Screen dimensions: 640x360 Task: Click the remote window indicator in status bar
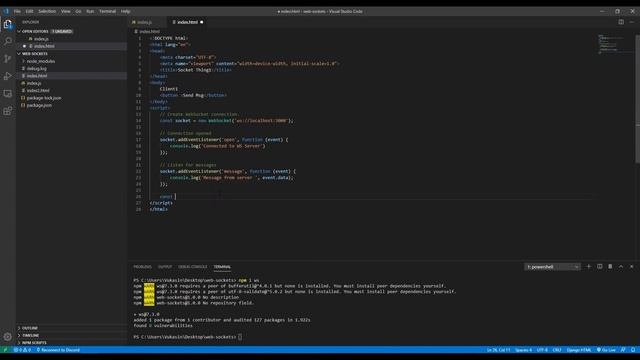click(x=5, y=350)
